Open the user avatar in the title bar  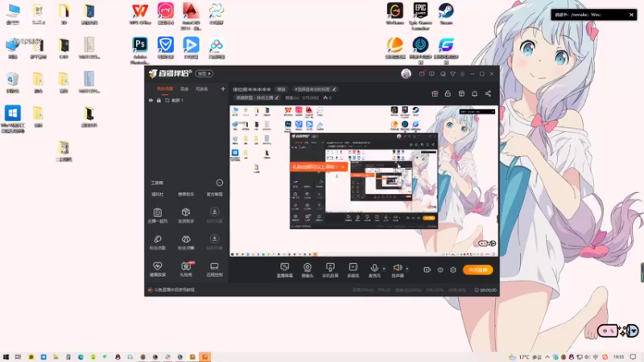[x=406, y=74]
